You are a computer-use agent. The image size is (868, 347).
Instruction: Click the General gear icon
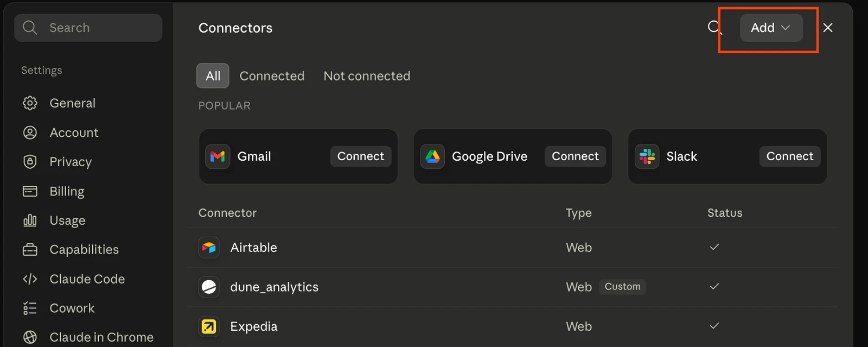coord(30,103)
